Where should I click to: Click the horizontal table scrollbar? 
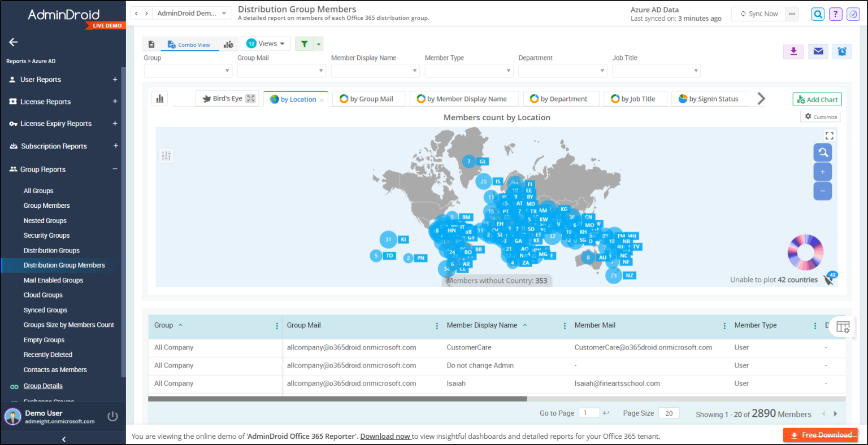[337, 399]
